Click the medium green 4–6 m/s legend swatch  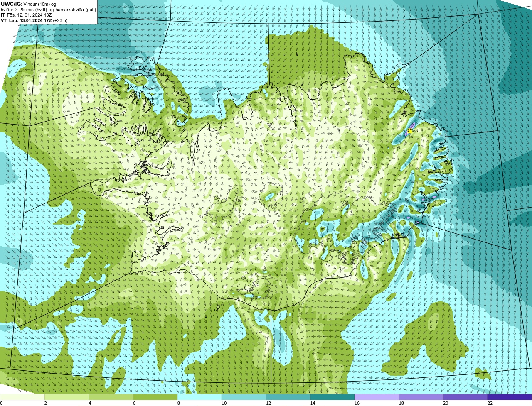pos(111,397)
